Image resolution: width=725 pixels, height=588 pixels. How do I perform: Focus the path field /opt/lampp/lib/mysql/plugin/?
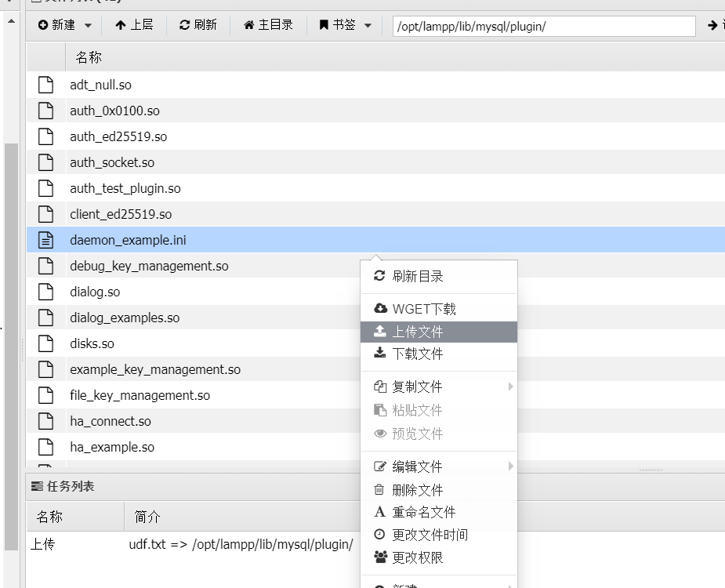click(544, 27)
